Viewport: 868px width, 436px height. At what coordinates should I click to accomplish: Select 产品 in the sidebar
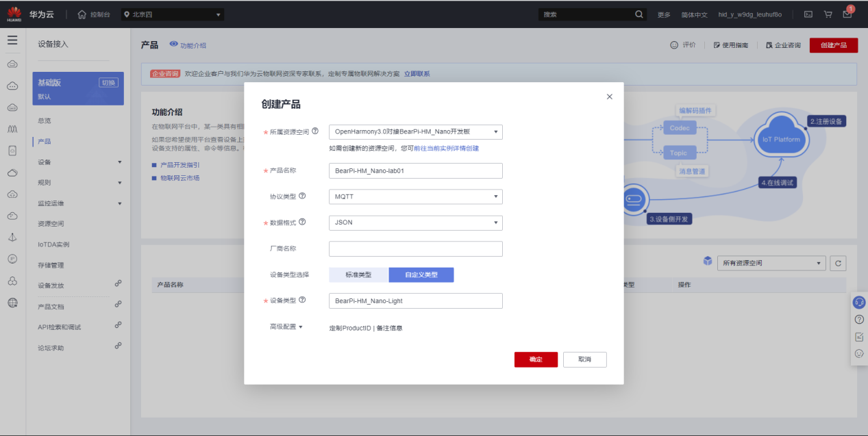coord(45,142)
